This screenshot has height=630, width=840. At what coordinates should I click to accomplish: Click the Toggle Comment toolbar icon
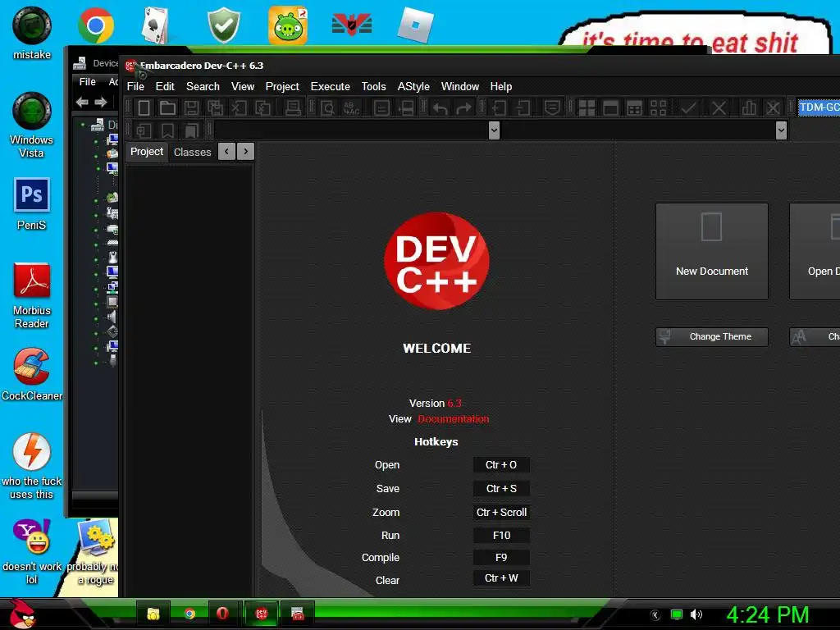552,107
